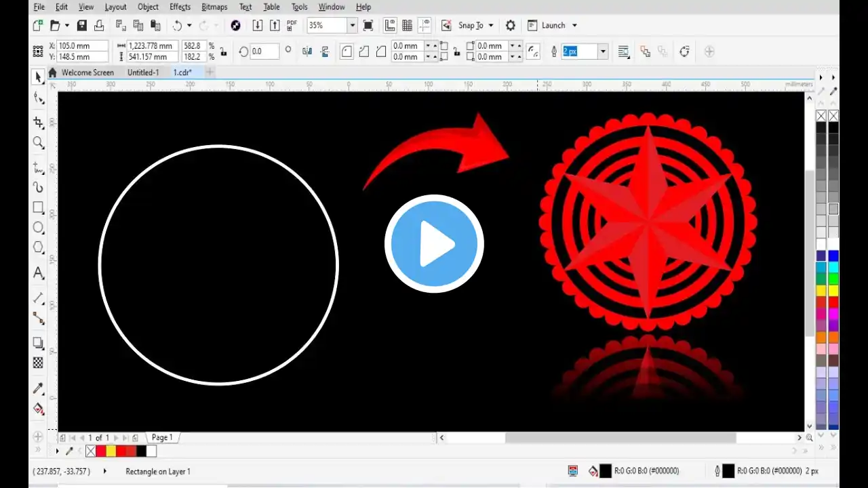Open the Effects menu
868x488 pixels.
pyautogui.click(x=180, y=7)
